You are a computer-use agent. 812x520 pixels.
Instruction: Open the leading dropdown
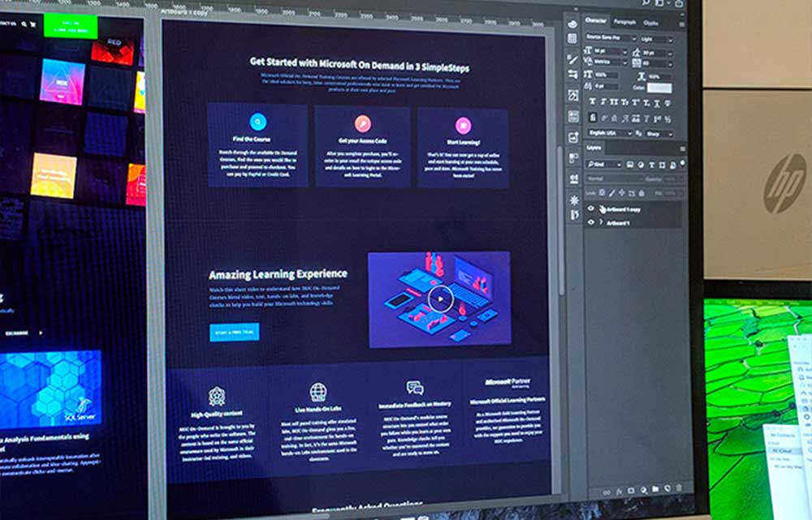point(658,54)
